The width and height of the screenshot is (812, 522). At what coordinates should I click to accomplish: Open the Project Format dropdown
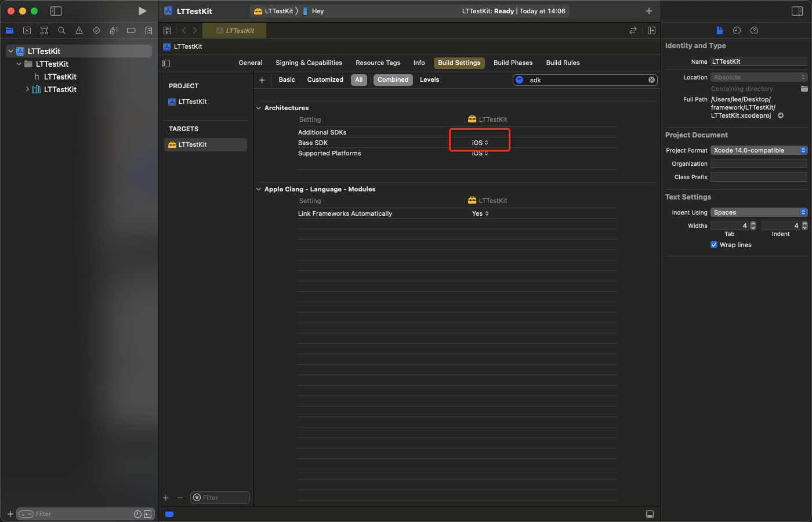pyautogui.click(x=759, y=150)
